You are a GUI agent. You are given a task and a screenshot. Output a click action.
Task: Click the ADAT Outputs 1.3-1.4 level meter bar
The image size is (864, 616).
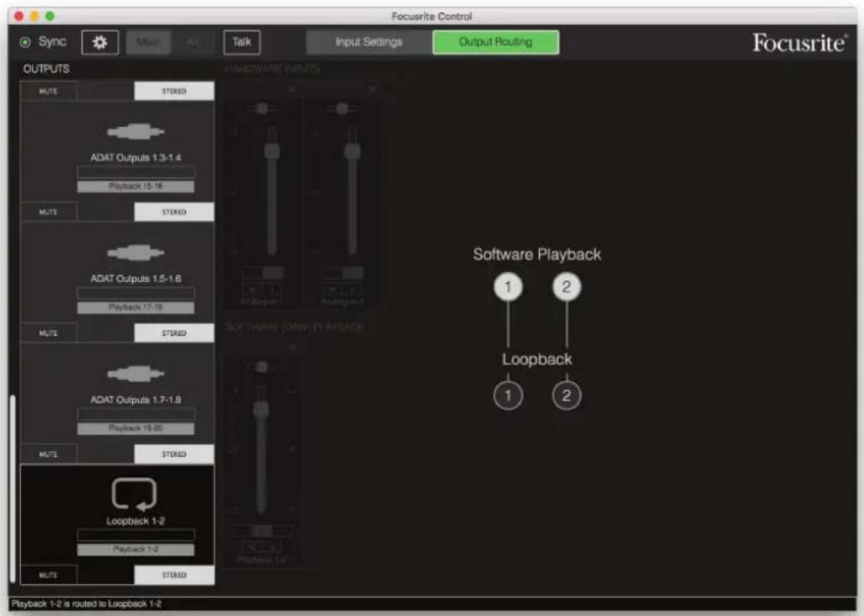(136, 173)
